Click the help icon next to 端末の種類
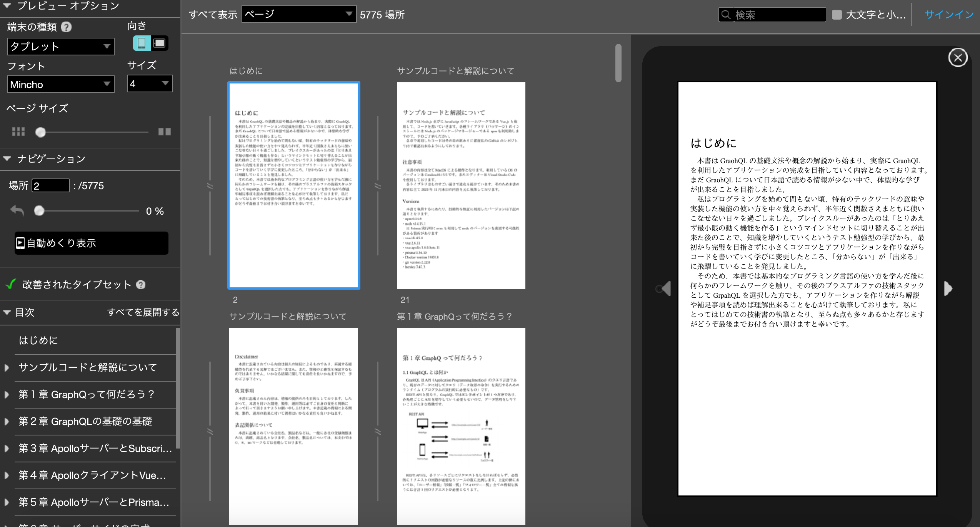 (67, 27)
